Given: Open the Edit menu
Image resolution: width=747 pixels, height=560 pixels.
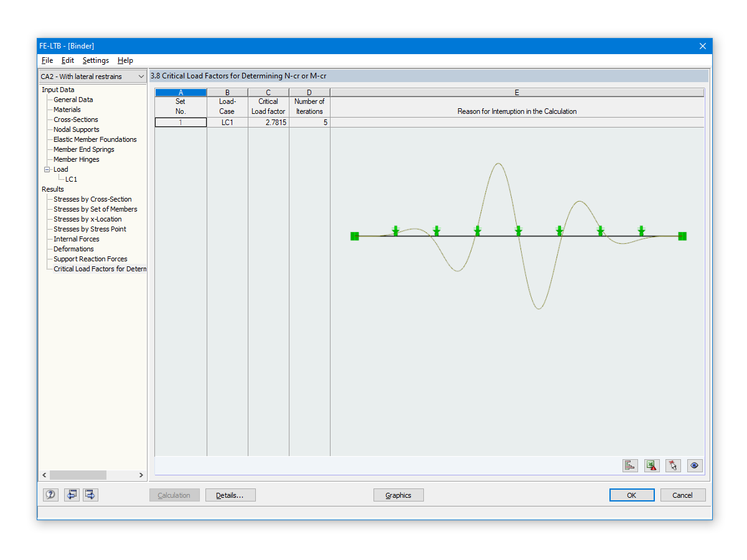Looking at the screenshot, I should pyautogui.click(x=68, y=60).
